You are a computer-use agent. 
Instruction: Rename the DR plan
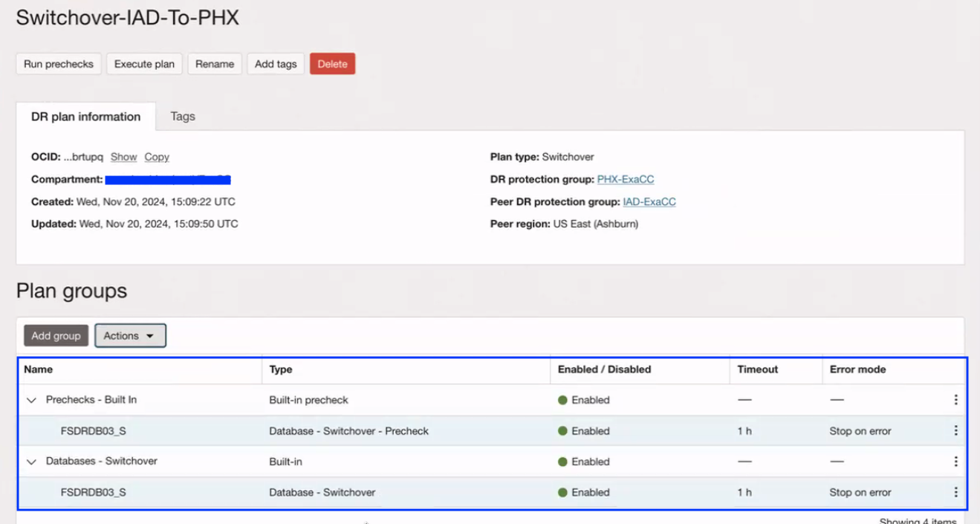point(215,64)
